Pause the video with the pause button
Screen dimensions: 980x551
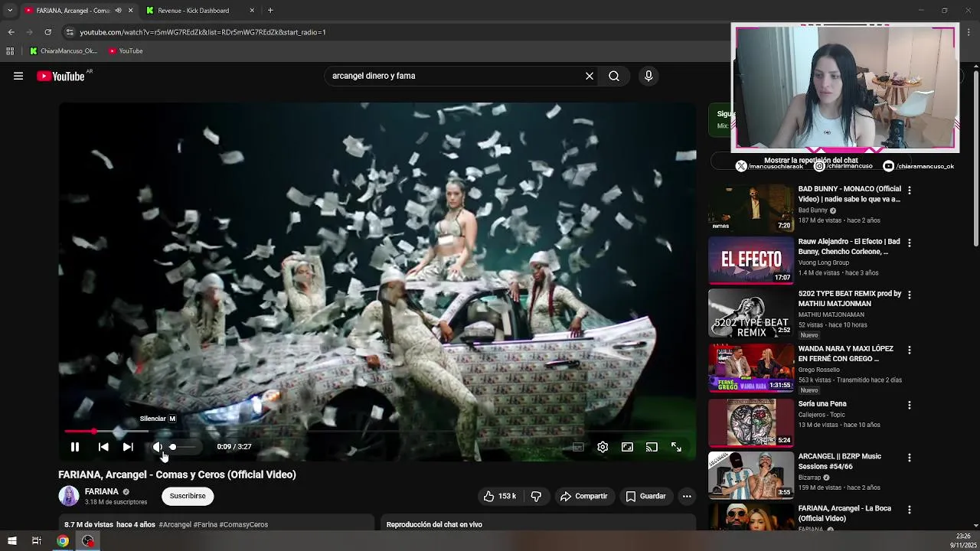pyautogui.click(x=75, y=447)
